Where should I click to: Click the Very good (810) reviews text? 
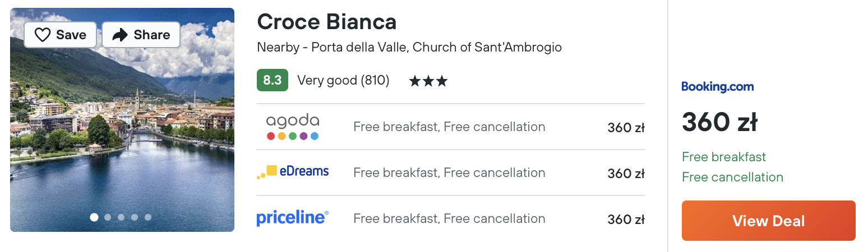343,81
